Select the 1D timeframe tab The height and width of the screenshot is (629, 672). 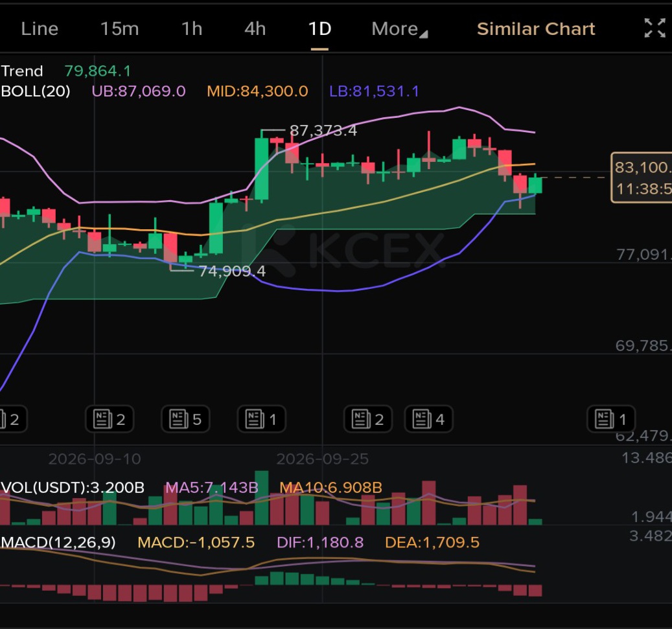(319, 29)
